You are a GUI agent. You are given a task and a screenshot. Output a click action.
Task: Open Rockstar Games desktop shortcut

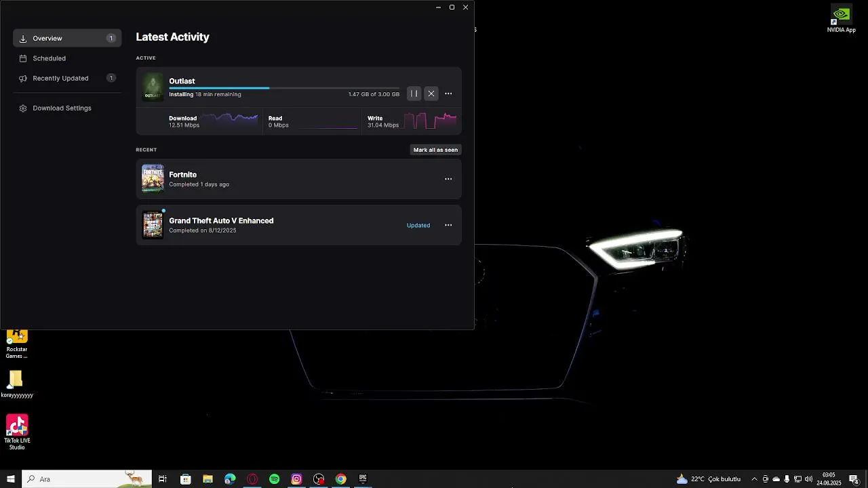17,344
